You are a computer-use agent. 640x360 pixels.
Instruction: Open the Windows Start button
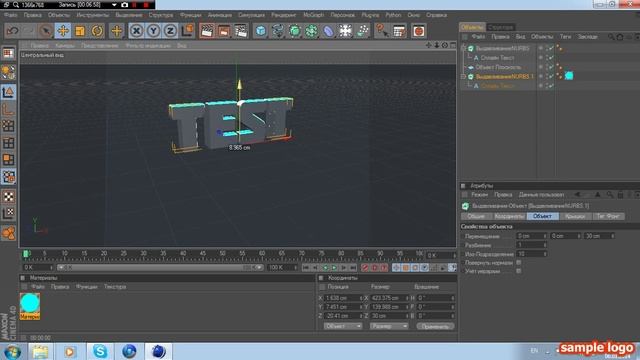pos(12,351)
